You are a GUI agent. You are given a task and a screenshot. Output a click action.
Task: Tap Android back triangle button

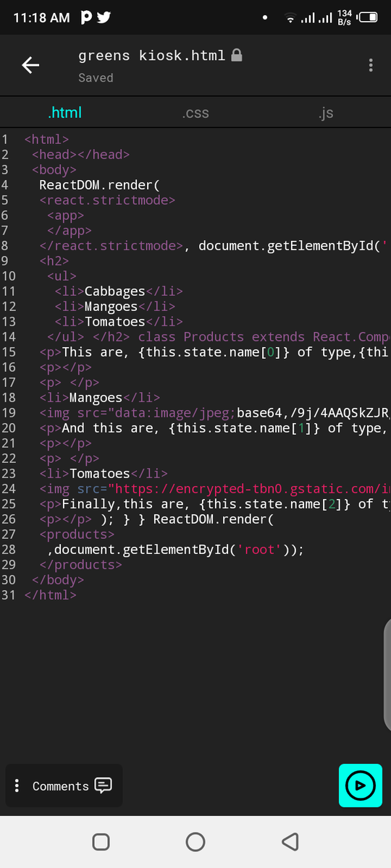point(290,841)
